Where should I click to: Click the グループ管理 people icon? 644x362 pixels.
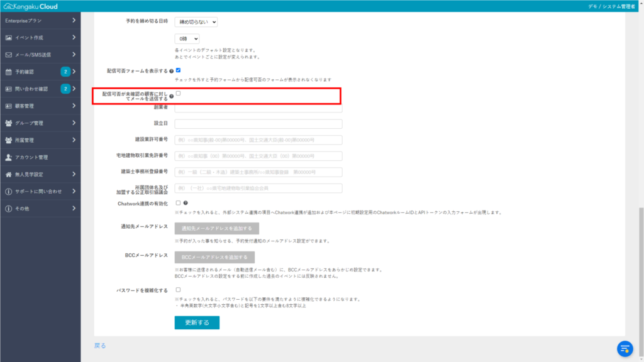[9, 123]
